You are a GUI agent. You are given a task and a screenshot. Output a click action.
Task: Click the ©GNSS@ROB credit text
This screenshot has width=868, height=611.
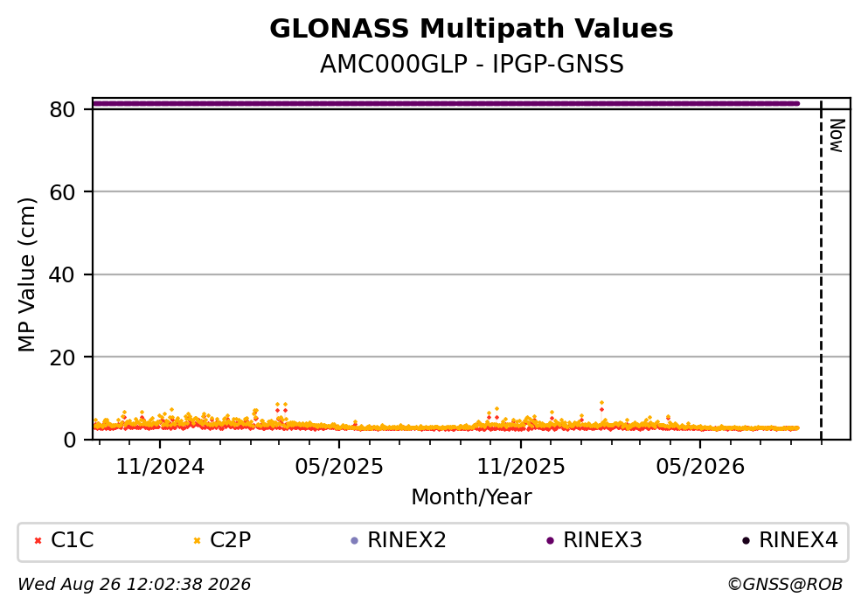(785, 585)
